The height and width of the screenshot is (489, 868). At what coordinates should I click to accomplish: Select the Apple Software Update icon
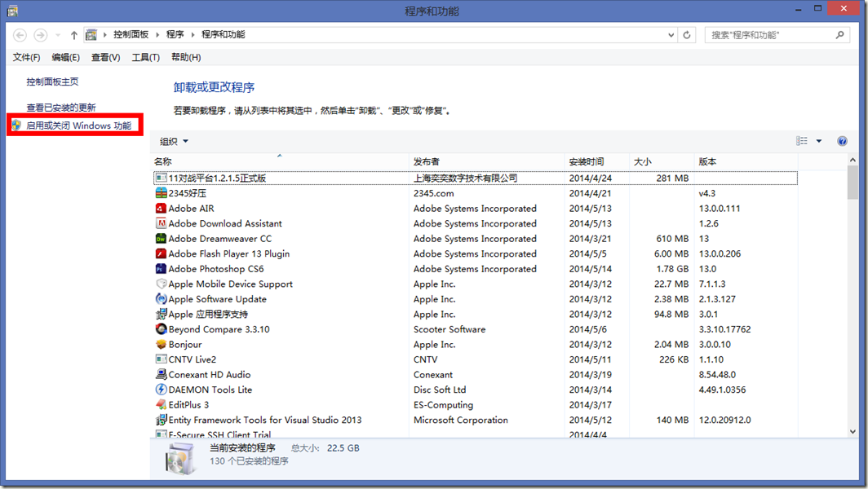coord(161,299)
